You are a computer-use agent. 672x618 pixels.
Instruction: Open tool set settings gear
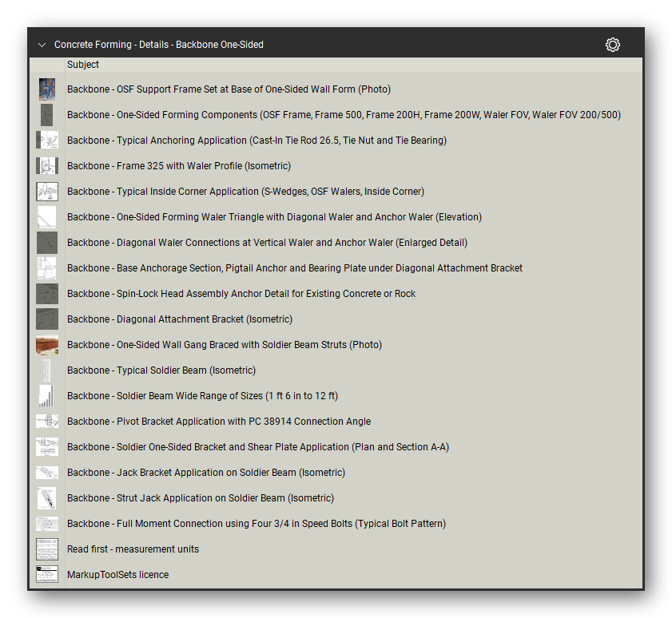pyautogui.click(x=612, y=45)
